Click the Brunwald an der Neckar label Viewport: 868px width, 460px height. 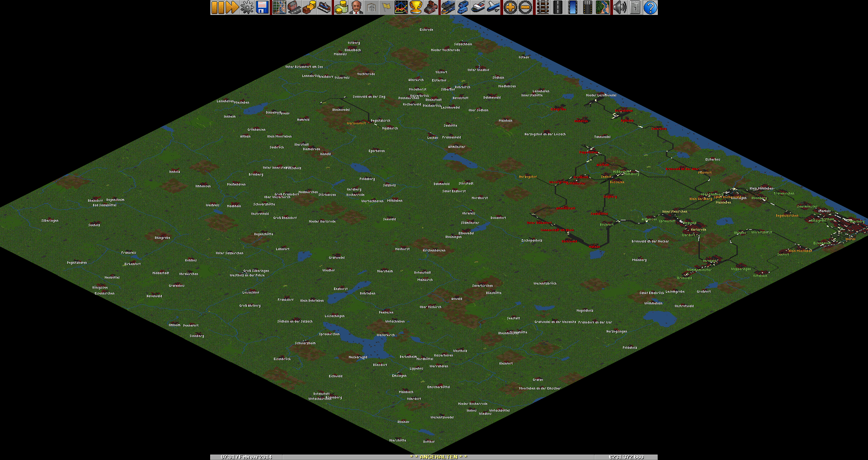pos(650,242)
